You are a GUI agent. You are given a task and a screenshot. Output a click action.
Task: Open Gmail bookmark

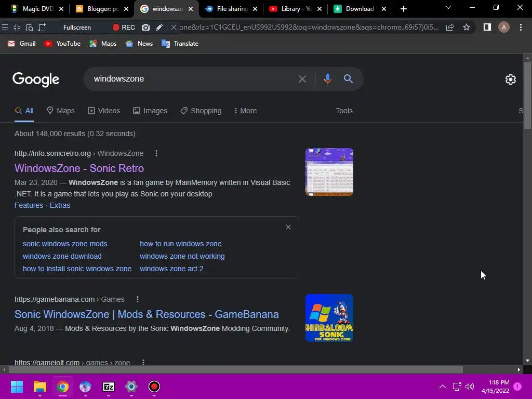pos(22,44)
